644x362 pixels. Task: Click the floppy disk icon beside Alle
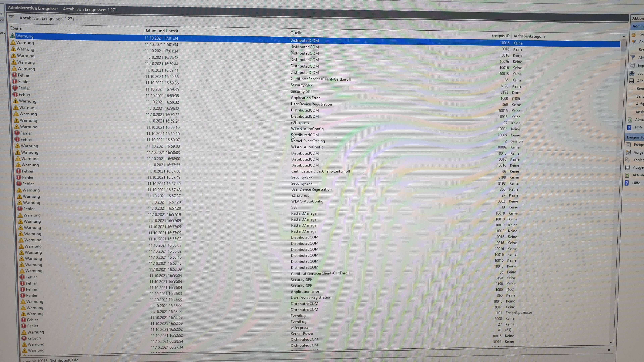(x=631, y=81)
